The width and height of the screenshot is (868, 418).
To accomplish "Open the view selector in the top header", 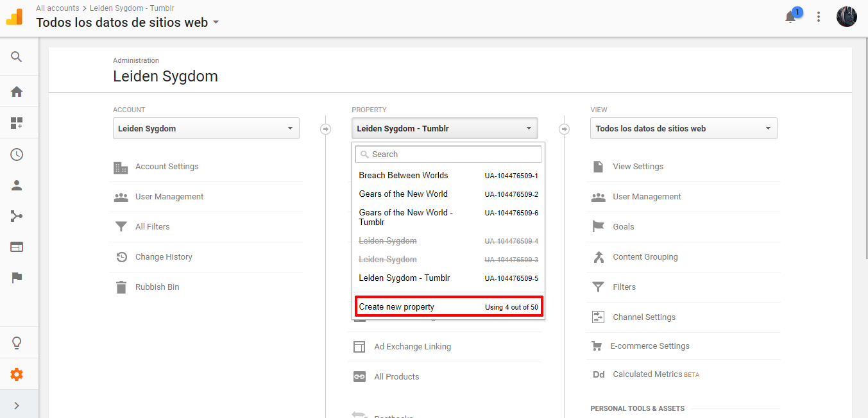I will pos(128,22).
